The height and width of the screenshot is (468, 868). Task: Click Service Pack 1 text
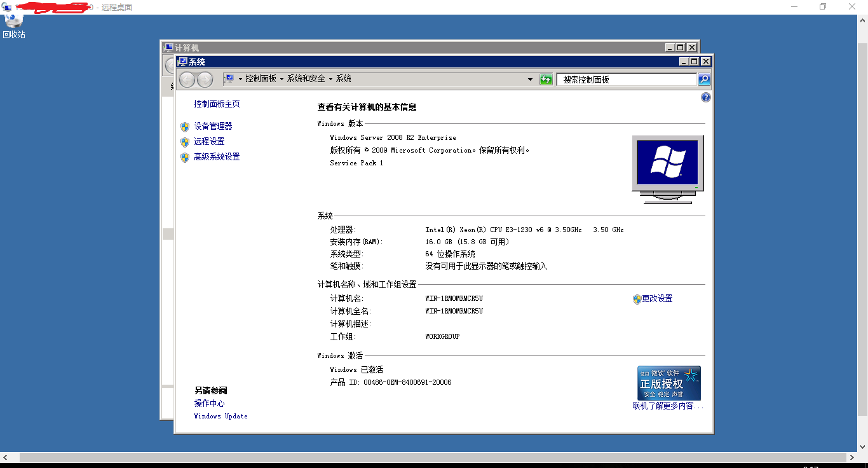click(356, 163)
